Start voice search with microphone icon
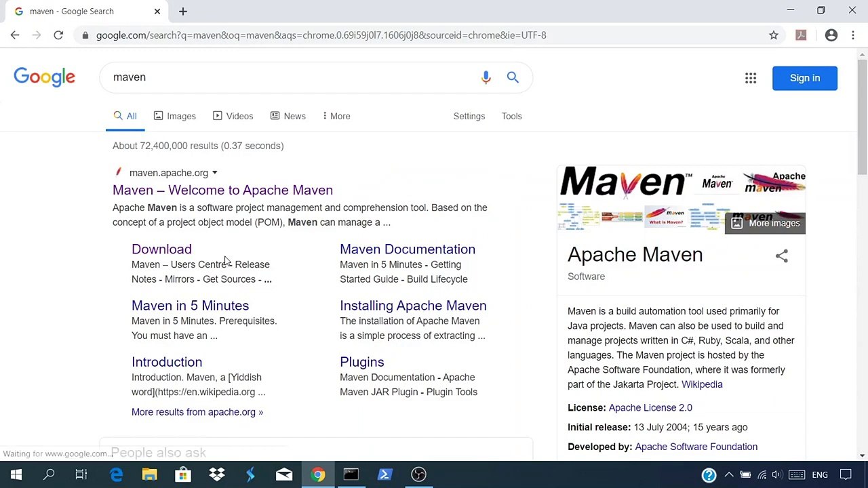The height and width of the screenshot is (488, 868). point(486,77)
